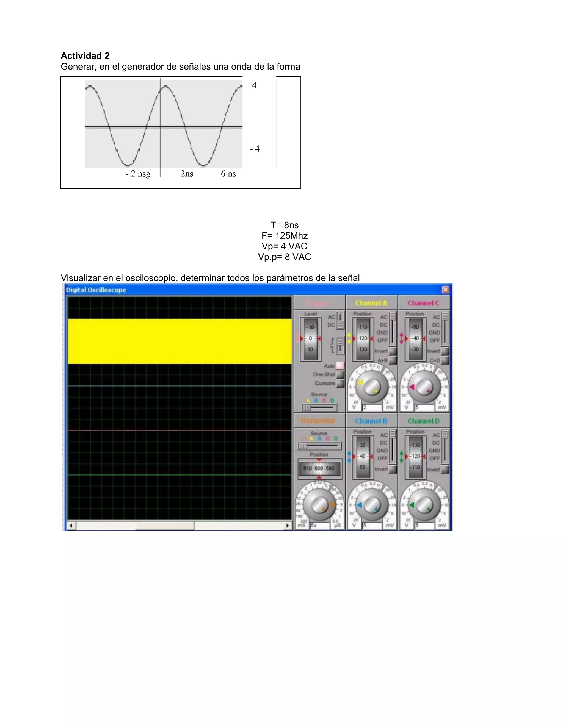563x728 pixels.
Task: Click the Channel D voltage input field
Action: (424, 525)
